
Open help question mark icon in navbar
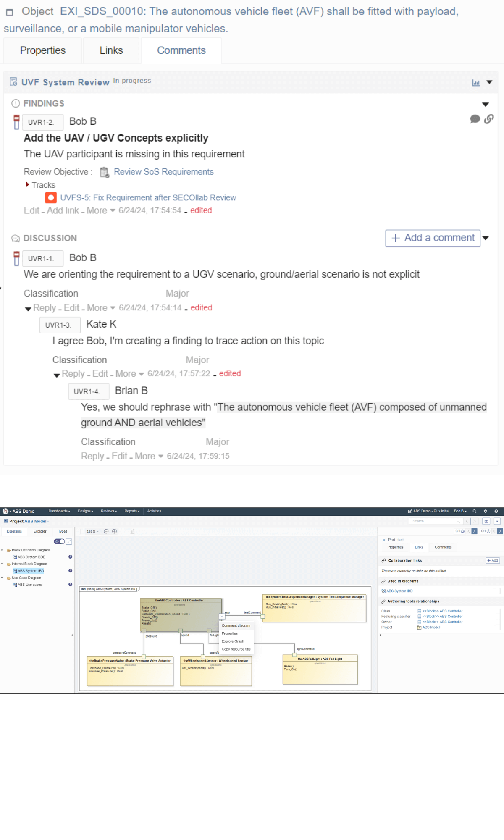[496, 511]
